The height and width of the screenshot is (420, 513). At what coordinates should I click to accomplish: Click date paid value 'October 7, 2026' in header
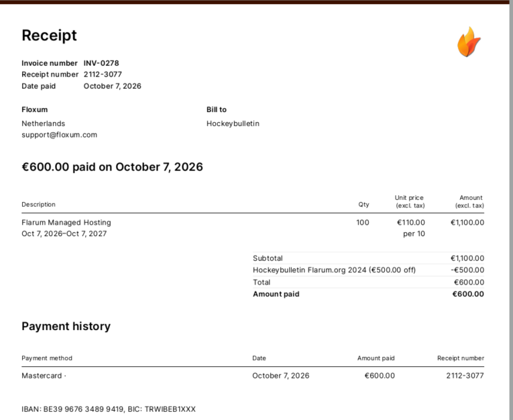pos(112,86)
